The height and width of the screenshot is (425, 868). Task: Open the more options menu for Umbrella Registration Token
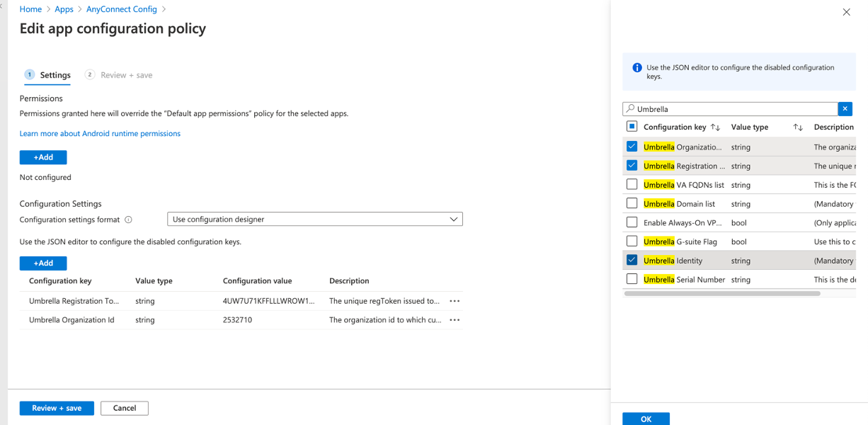455,301
